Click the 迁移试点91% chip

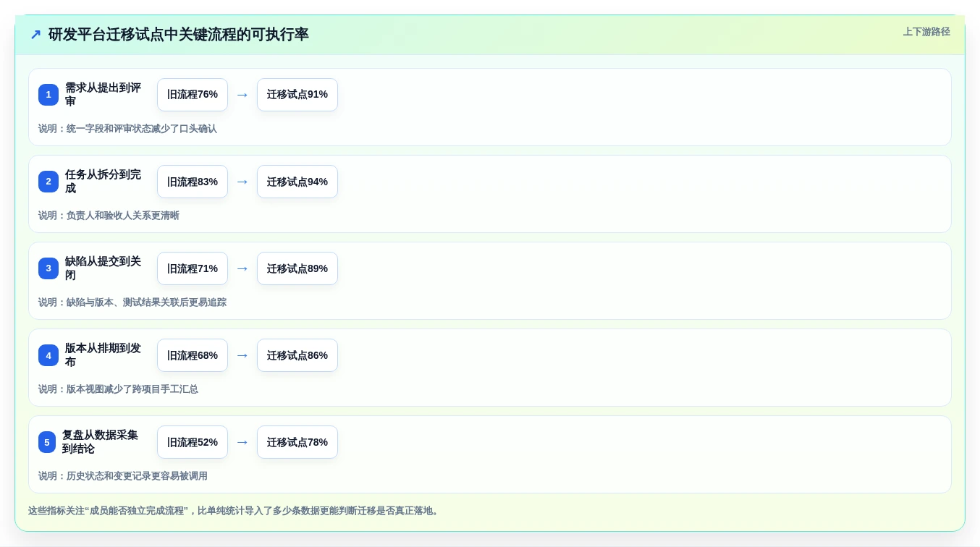point(297,95)
